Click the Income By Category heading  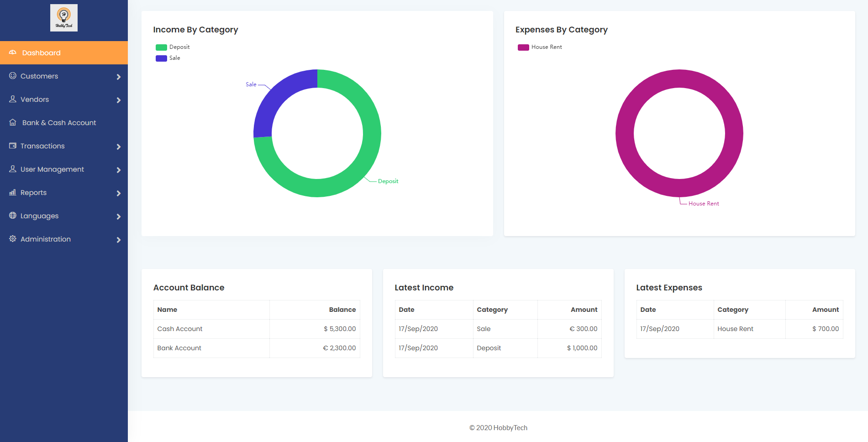(195, 30)
